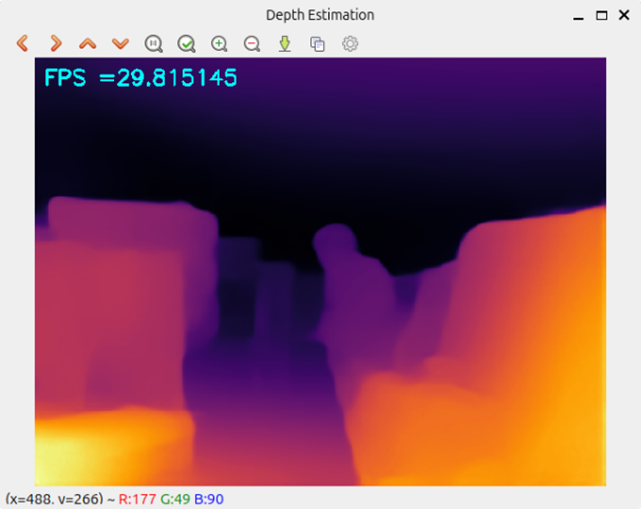
Task: Zoom to original size 1:1 icon
Action: [154, 44]
